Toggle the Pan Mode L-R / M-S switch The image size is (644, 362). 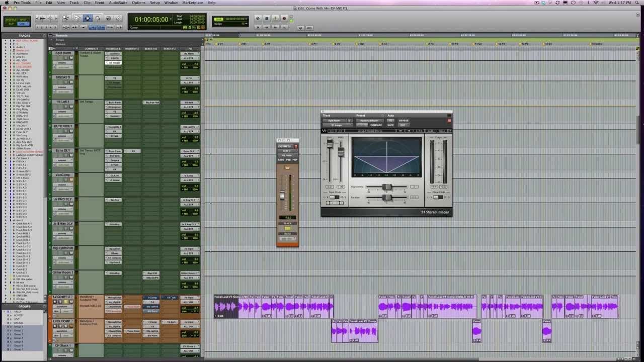(x=438, y=197)
